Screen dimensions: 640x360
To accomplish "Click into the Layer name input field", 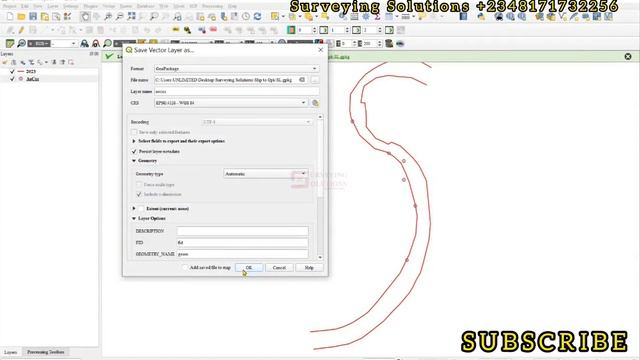I will coord(237,91).
